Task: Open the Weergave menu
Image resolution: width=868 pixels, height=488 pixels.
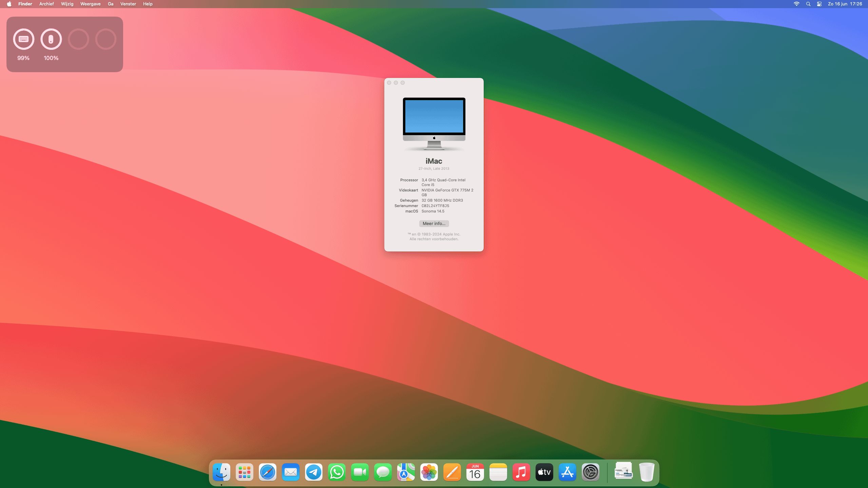Action: coord(90,4)
